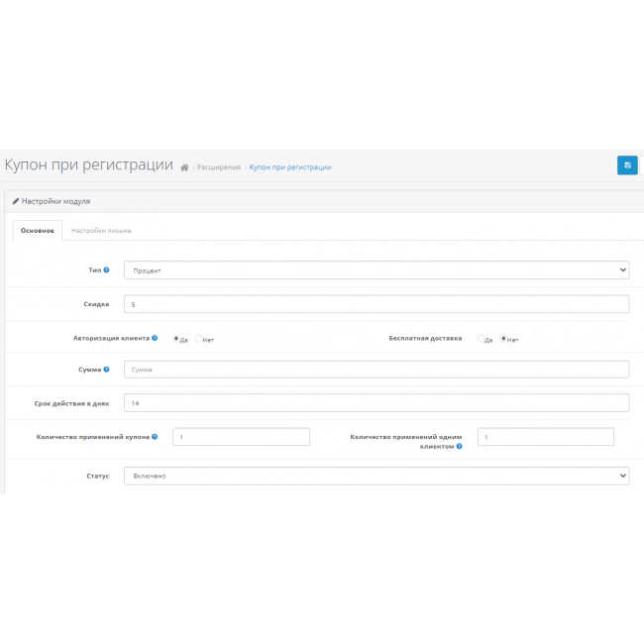
Task: Click help icon beside Количество применений купона
Action: coord(155,436)
